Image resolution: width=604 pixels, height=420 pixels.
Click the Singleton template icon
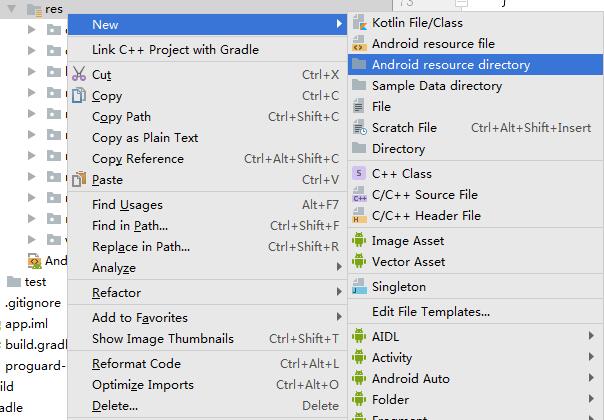pyautogui.click(x=359, y=287)
